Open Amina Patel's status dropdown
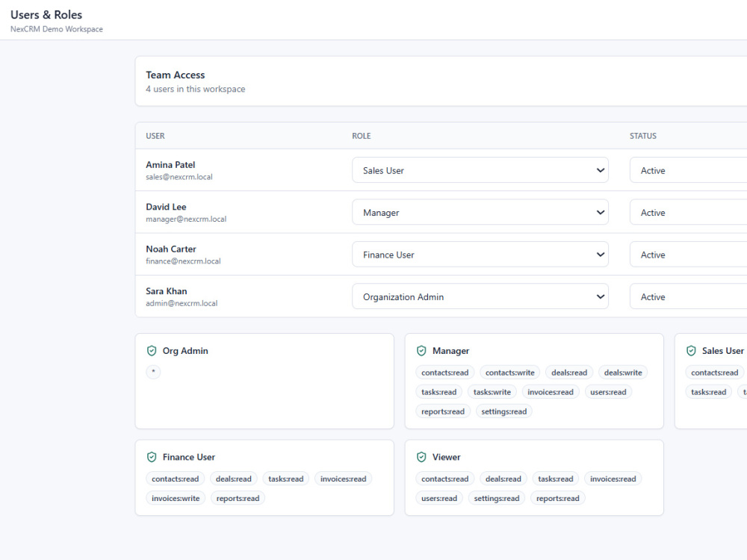The image size is (747, 560). tap(689, 170)
